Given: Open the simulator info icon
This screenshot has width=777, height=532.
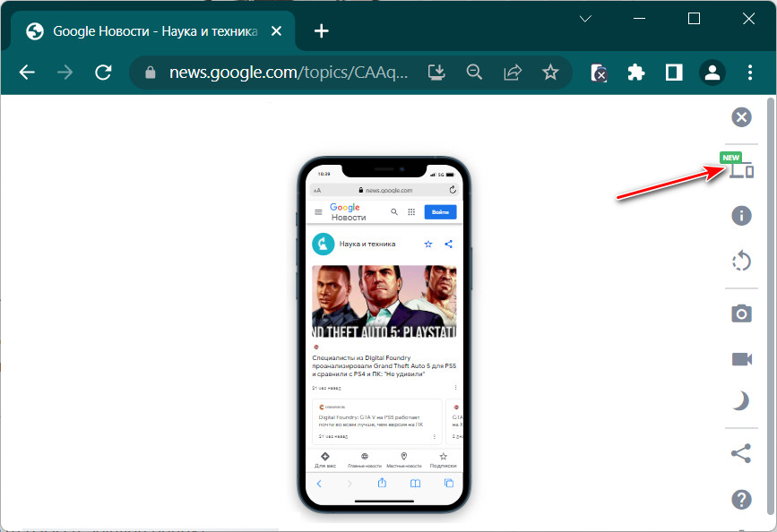Looking at the screenshot, I should tap(741, 216).
